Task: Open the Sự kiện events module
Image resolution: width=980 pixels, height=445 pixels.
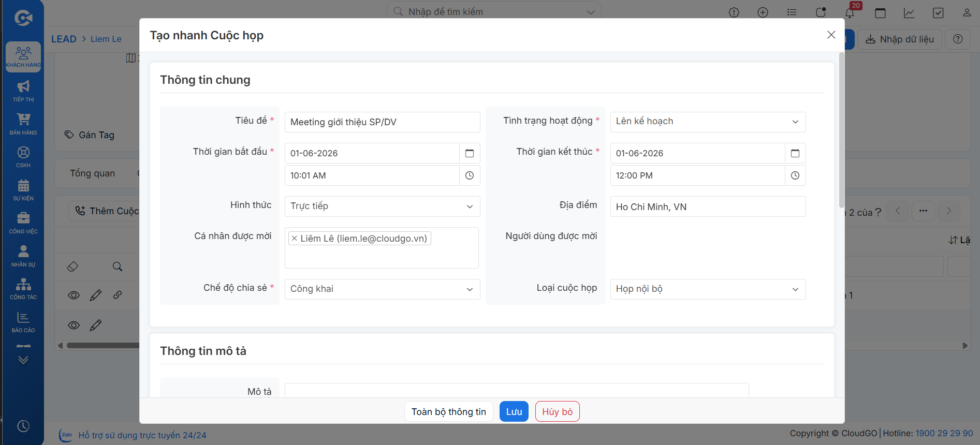Action: tap(23, 190)
